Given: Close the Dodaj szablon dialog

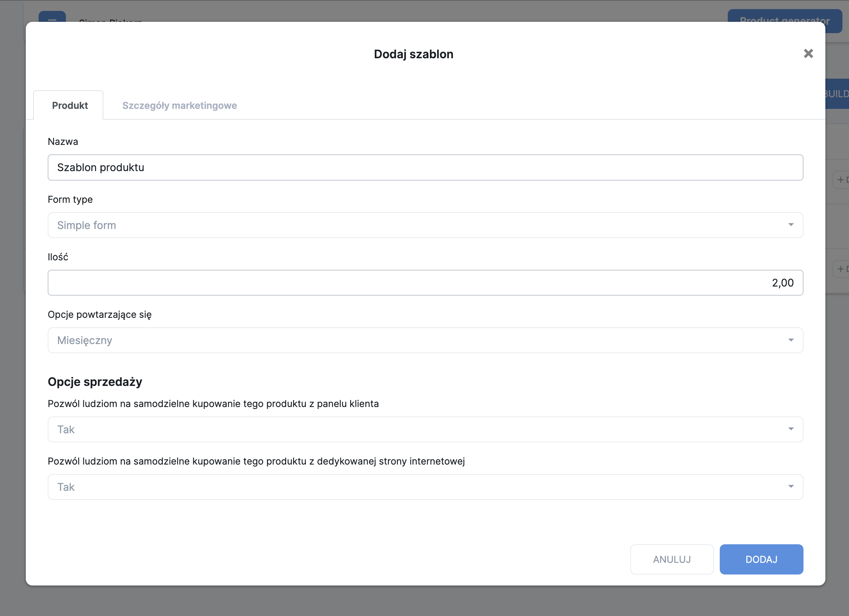Looking at the screenshot, I should tap(808, 54).
